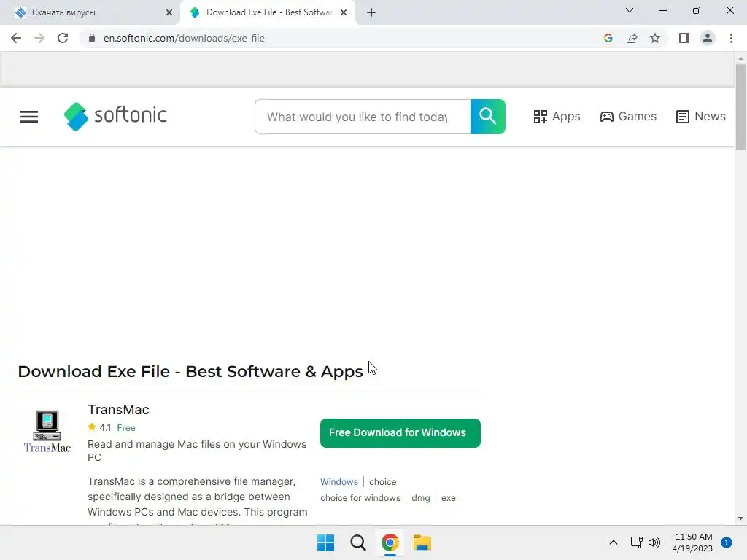Toggle the browser side panel

pos(684,38)
